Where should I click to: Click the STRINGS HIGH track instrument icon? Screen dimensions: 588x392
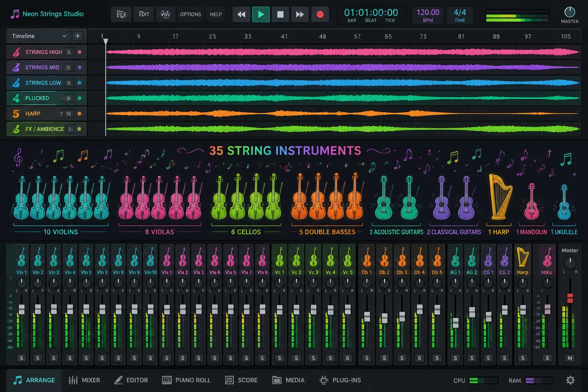tap(16, 52)
